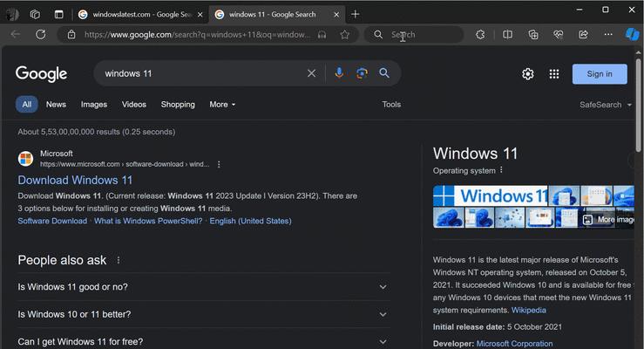Open a new browser tab
This screenshot has height=349, width=644.
(x=356, y=14)
